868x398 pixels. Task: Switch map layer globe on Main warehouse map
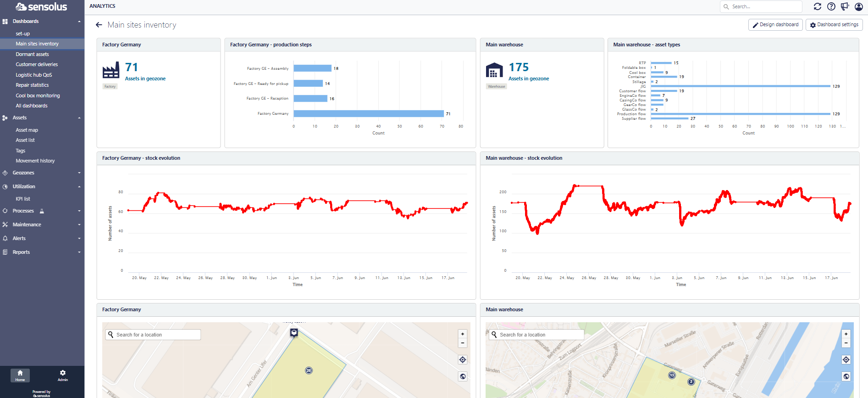point(846,376)
